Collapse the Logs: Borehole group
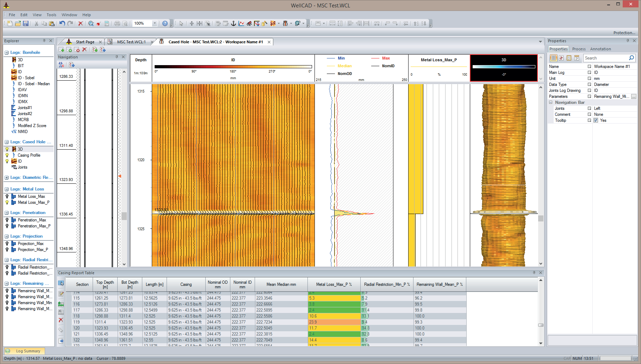Viewport: 641px width, 364px height. tap(7, 53)
